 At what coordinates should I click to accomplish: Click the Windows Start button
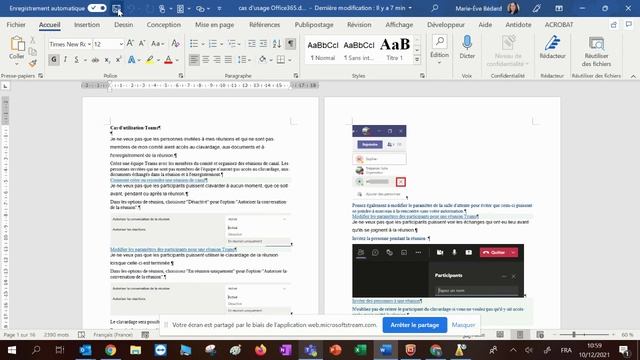coord(12,350)
